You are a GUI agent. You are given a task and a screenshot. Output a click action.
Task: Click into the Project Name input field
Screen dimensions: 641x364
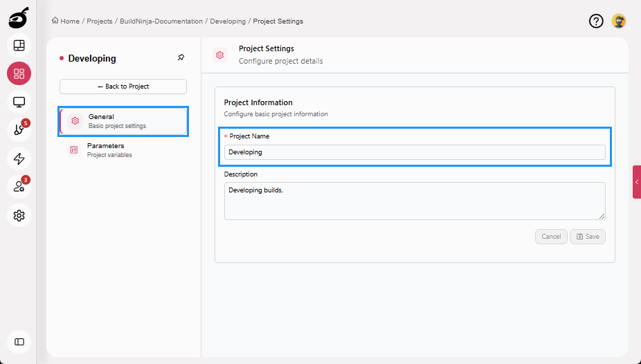[x=415, y=152]
